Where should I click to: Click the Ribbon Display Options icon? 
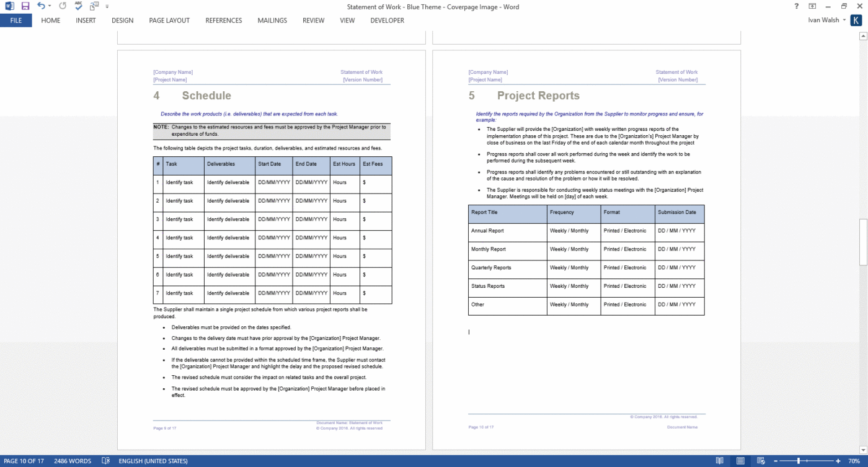tap(813, 6)
